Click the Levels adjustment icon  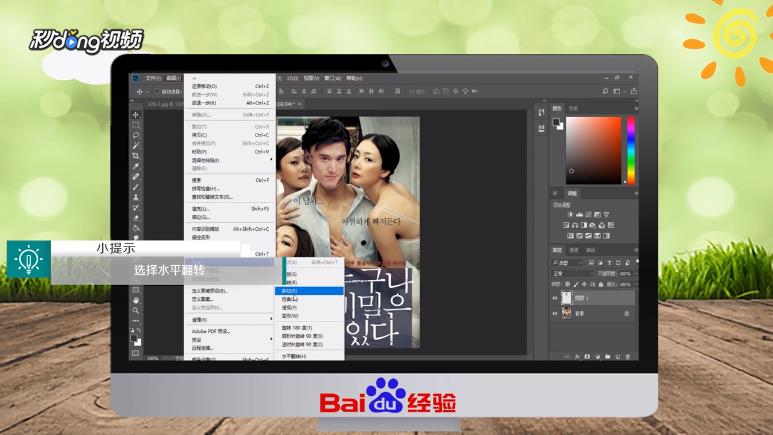tap(579, 215)
